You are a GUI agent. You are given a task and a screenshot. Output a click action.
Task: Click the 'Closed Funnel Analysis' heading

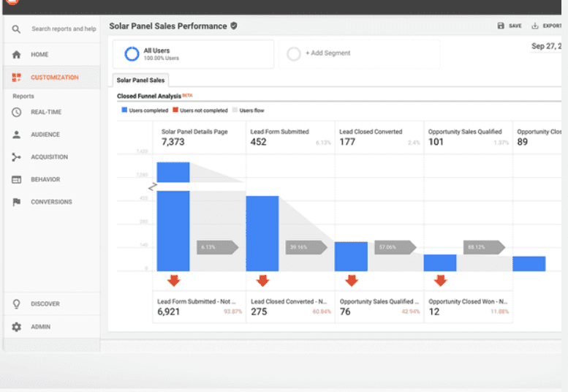[149, 96]
